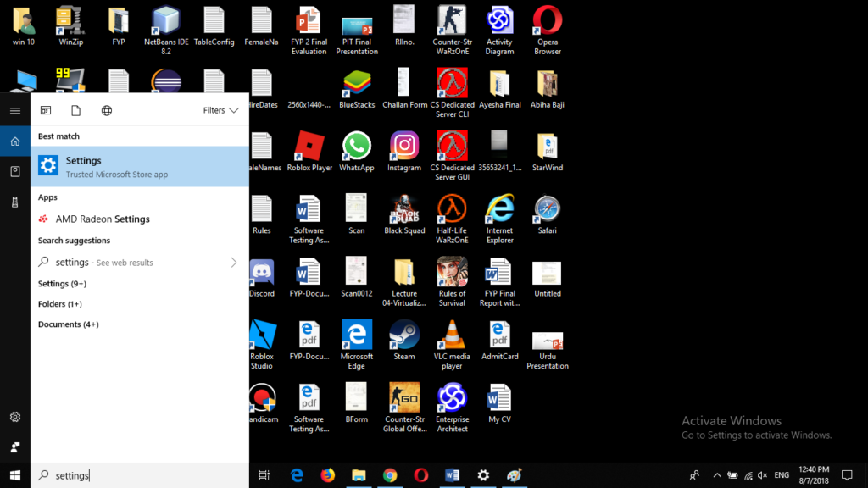Show Settings (9+) results category
Viewport: 868px width, 488px height.
tap(62, 283)
